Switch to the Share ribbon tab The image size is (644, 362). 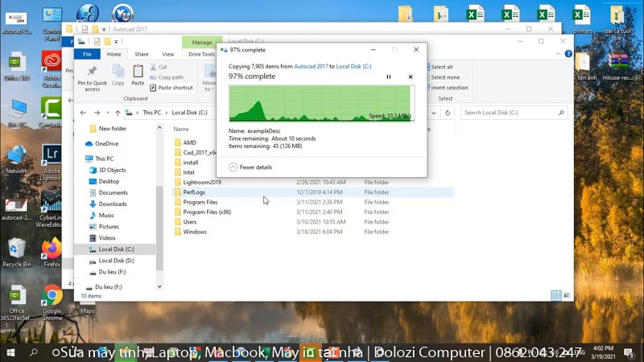coord(141,54)
